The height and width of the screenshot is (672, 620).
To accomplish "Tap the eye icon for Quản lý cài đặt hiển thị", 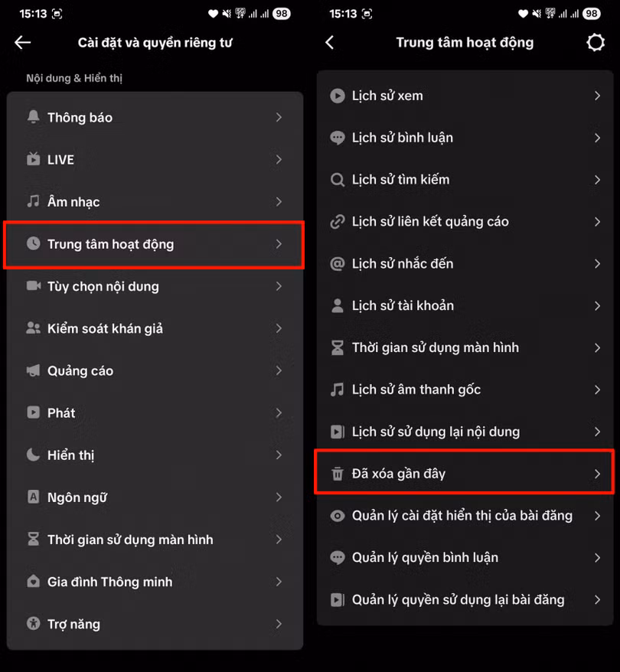I will pos(338,516).
